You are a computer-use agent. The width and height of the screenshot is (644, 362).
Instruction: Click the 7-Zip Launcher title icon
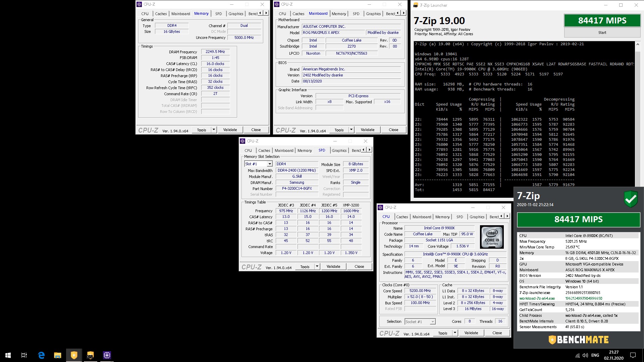416,5
